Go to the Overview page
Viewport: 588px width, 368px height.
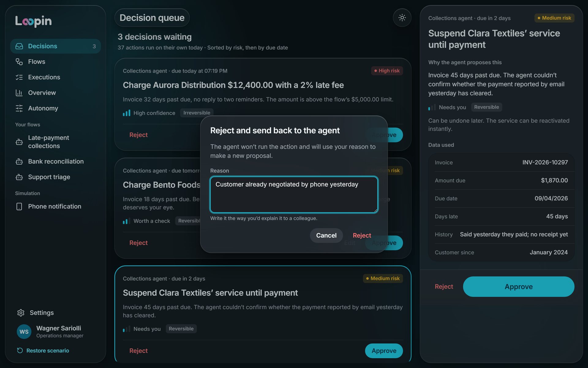coord(55,93)
